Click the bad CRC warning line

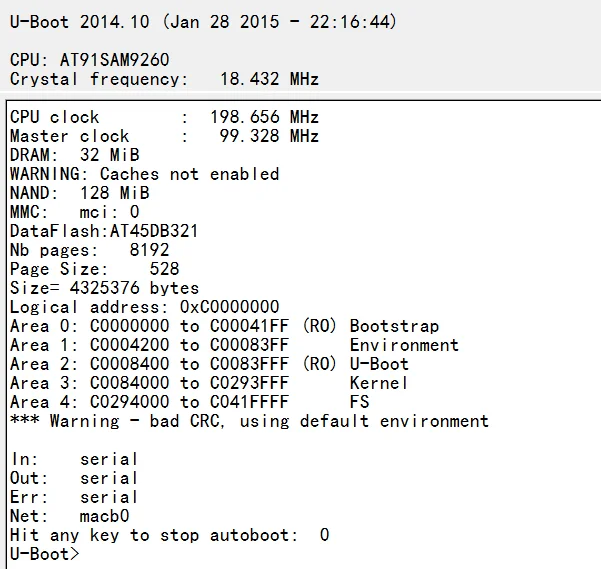coord(249,421)
